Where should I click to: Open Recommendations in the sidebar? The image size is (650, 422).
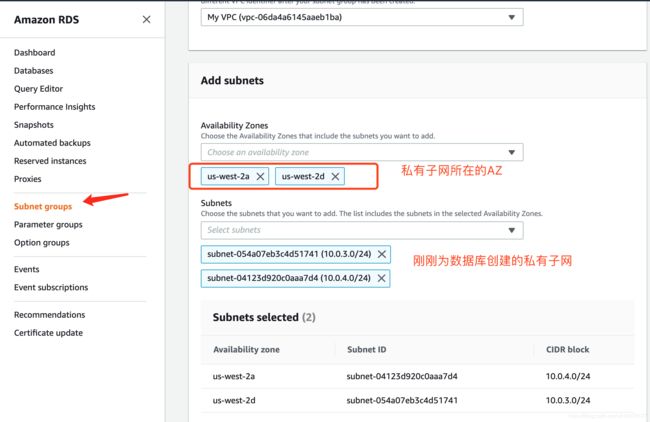click(x=50, y=315)
